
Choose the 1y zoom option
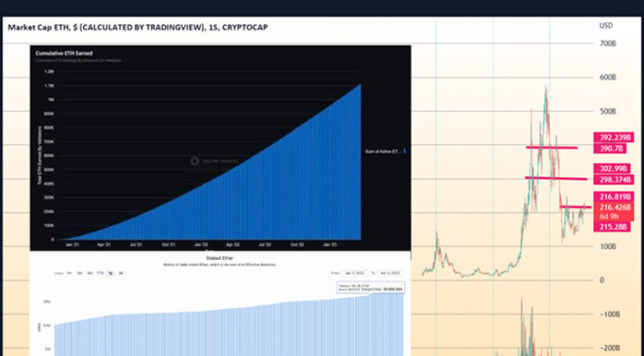110,273
